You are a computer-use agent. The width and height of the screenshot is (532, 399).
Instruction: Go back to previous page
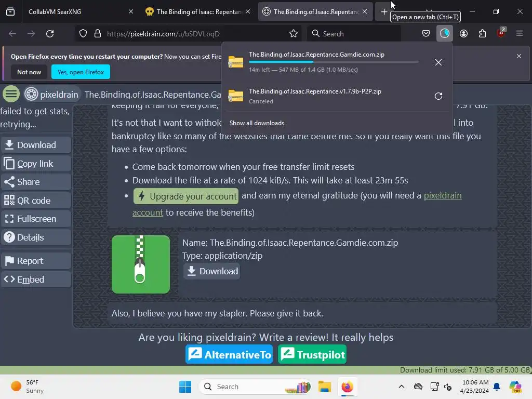pyautogui.click(x=12, y=34)
